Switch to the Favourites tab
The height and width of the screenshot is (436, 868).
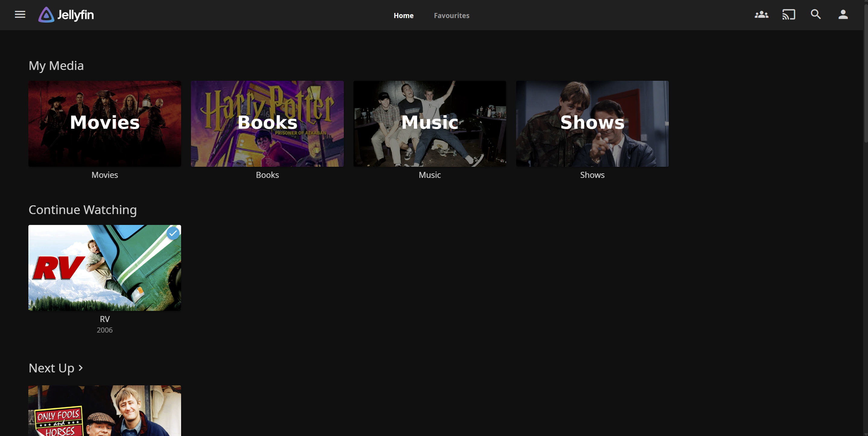point(451,15)
